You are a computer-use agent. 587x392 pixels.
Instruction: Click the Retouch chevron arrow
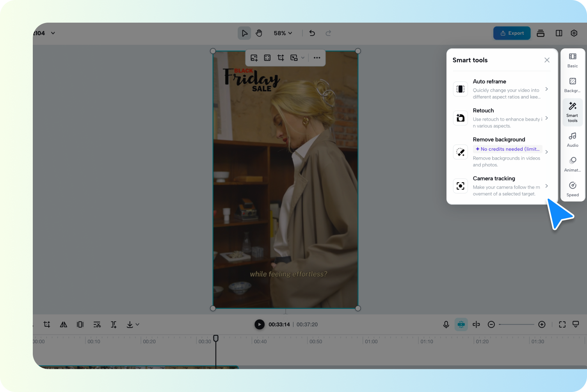546,118
